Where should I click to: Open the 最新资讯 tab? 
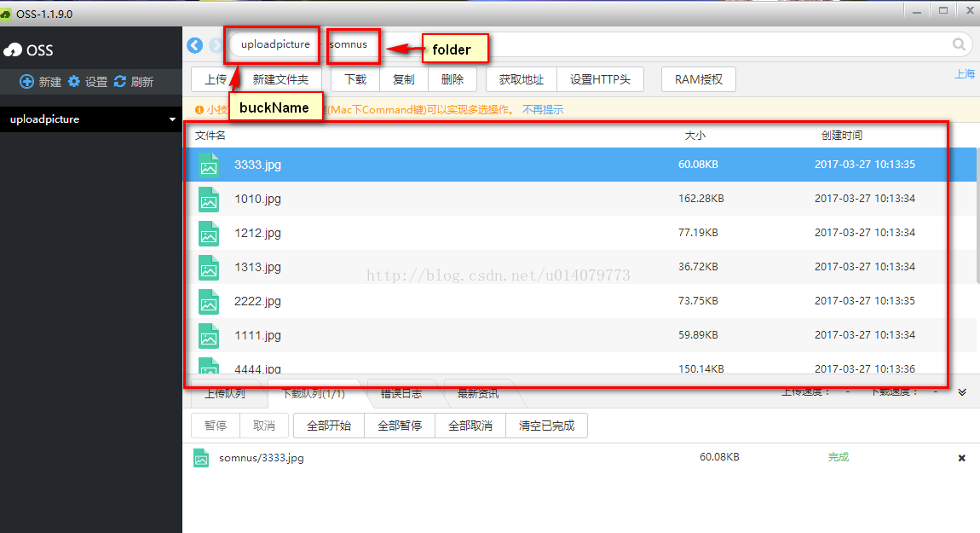(x=478, y=393)
